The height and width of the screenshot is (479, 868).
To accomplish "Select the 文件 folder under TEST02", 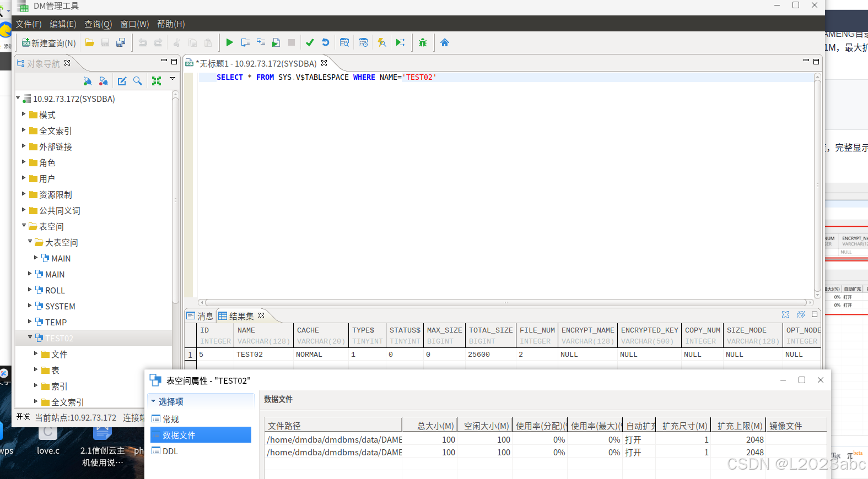I will (59, 354).
